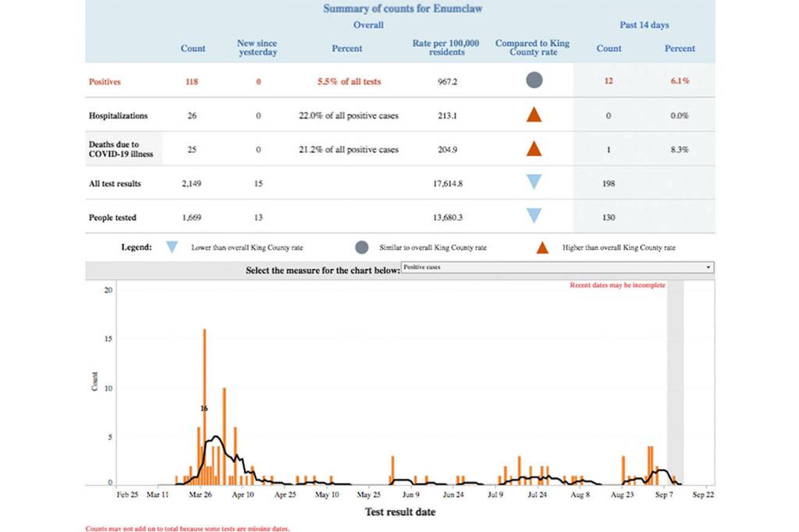The width and height of the screenshot is (799, 532).
Task: Click the Past 14 days column header
Action: 644,25
